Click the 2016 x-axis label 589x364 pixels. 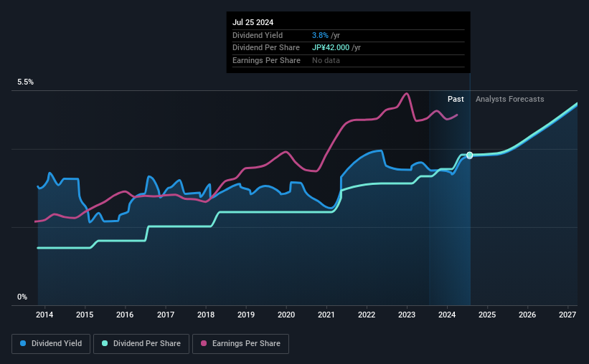(125, 315)
